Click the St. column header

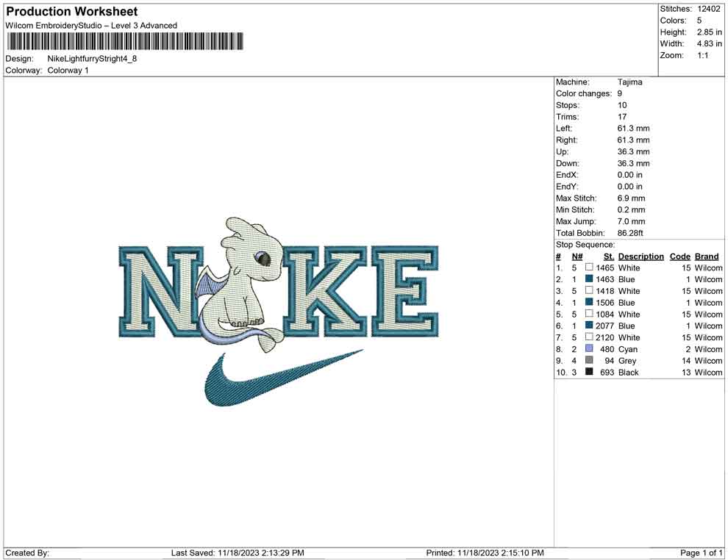(609, 256)
